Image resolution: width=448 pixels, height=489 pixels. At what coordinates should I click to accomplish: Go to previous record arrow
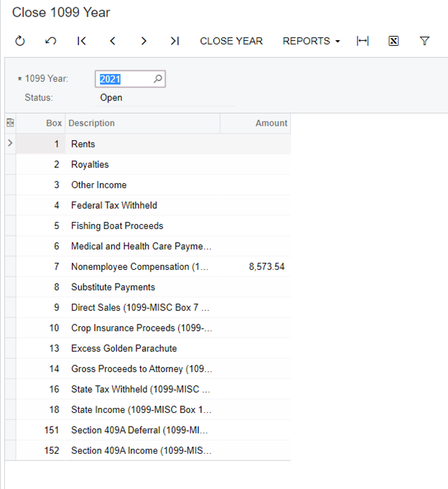pyautogui.click(x=113, y=41)
